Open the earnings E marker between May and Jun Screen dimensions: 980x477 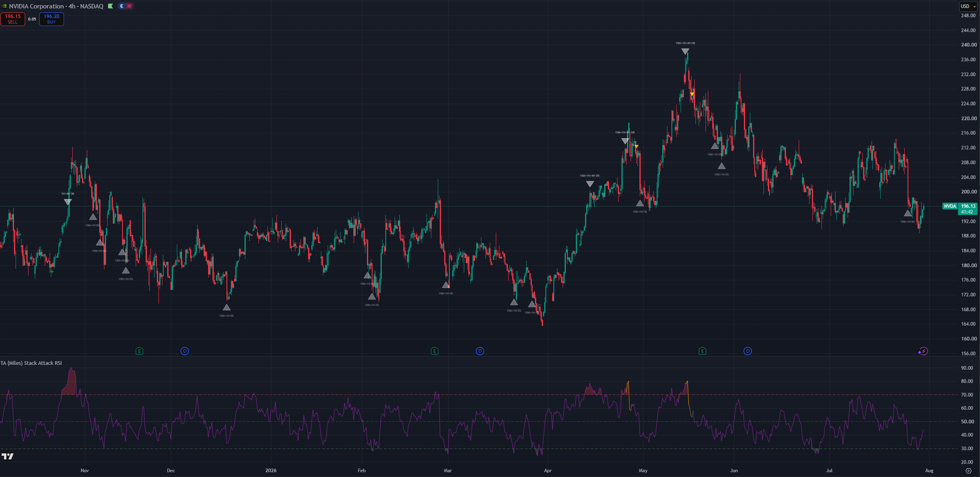(702, 351)
